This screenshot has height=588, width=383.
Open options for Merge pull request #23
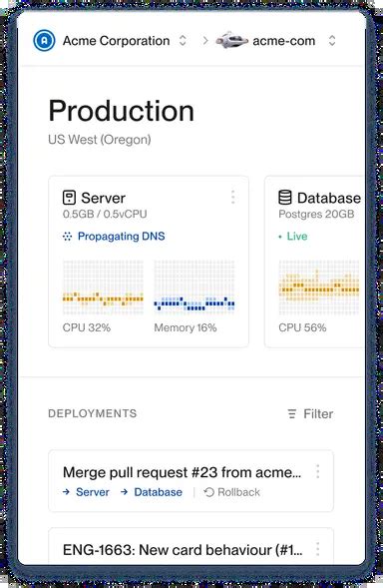pyautogui.click(x=318, y=471)
